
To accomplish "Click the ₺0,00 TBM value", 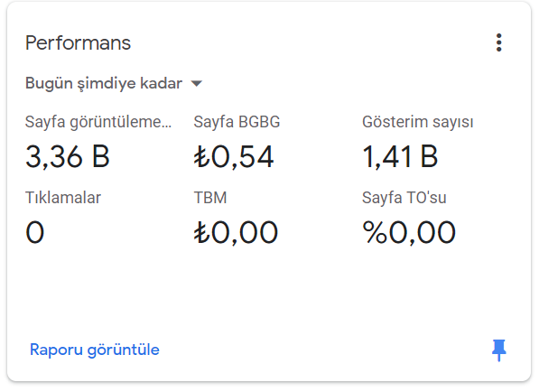I will pos(236,232).
